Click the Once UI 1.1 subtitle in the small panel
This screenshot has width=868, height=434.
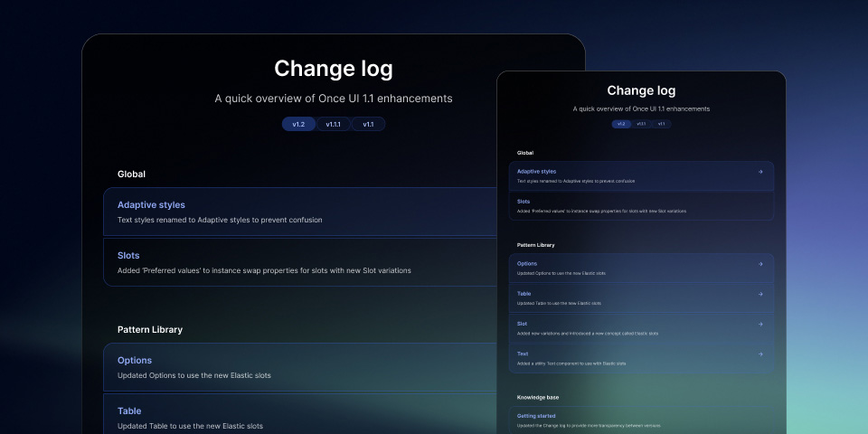tap(641, 109)
